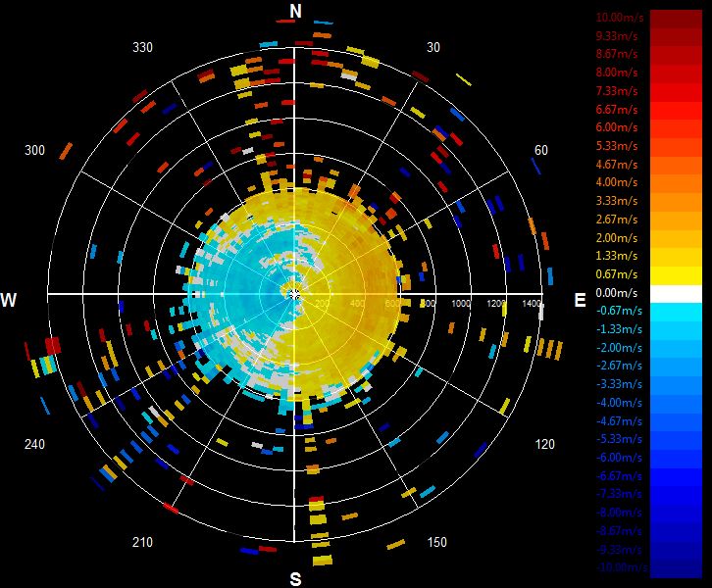Image resolution: width=712 pixels, height=588 pixels.
Task: Click the 6.67m/s legend label
Action: point(617,110)
